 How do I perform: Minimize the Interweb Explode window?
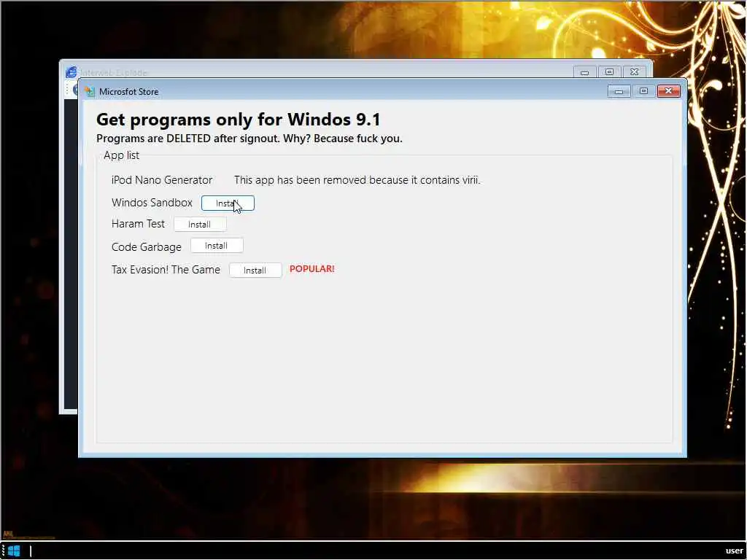point(584,72)
